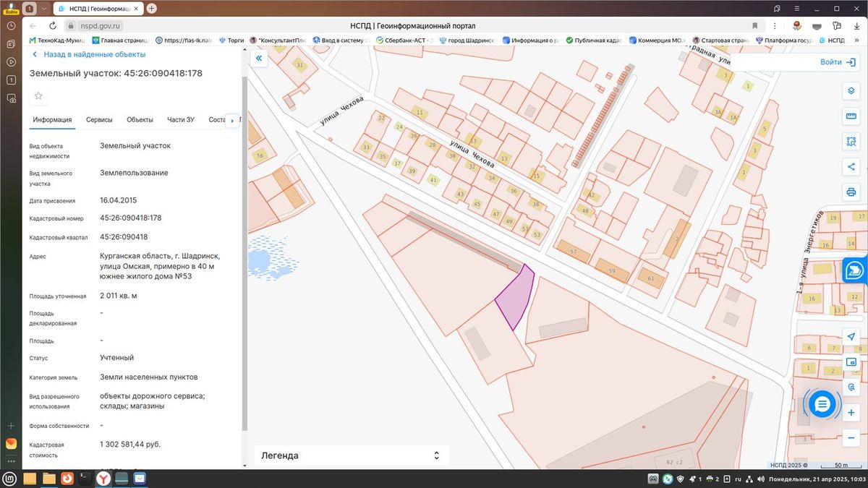
Task: Open the Части ЗУ tab
Action: (181, 120)
